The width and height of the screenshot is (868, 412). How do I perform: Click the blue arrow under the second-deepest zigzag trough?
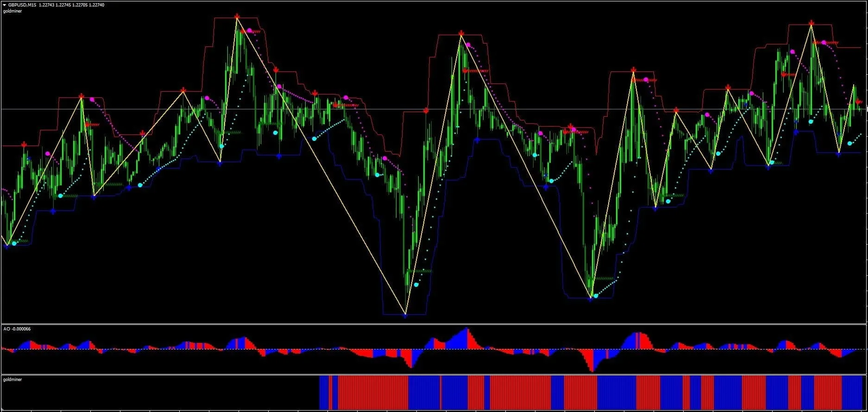coord(590,300)
